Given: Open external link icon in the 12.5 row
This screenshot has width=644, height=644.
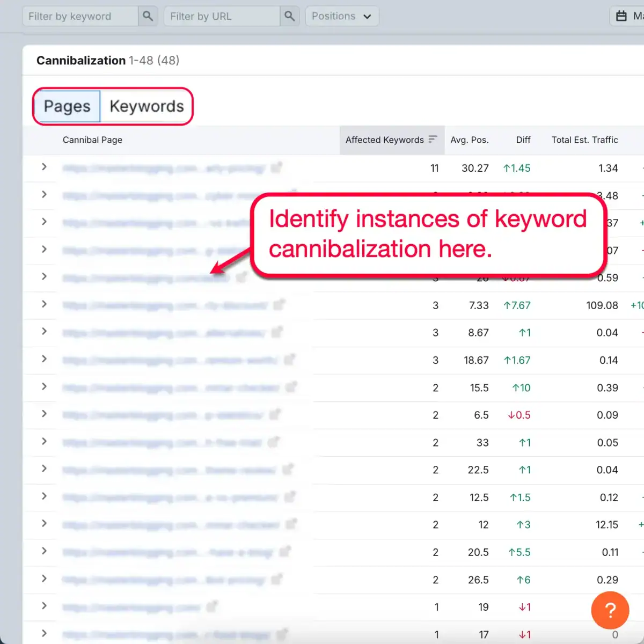Looking at the screenshot, I should point(290,497).
